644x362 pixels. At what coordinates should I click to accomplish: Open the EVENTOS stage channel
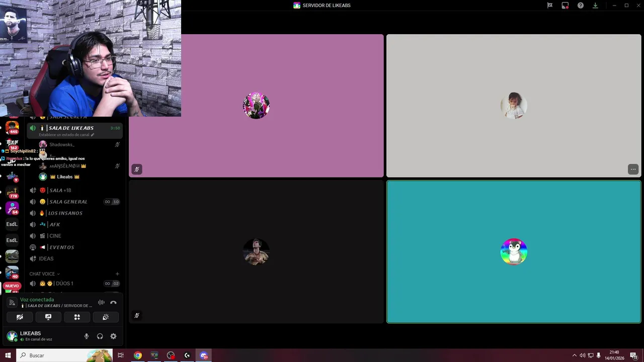tap(74, 247)
